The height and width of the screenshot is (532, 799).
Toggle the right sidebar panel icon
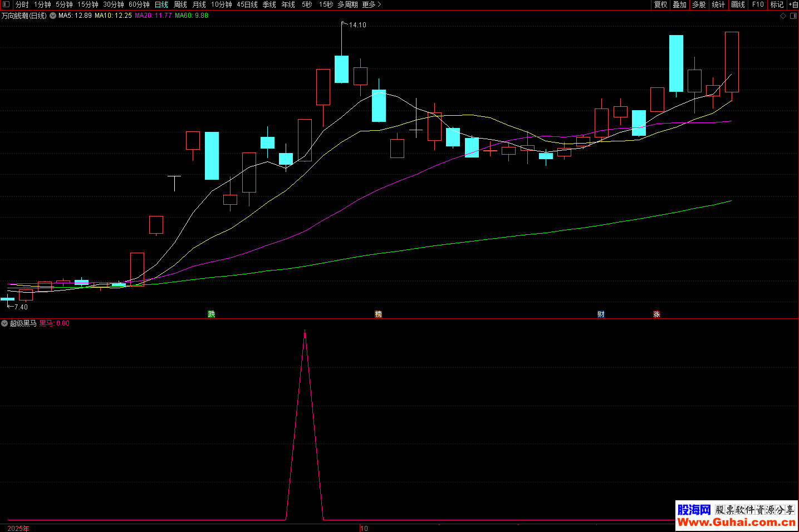[x=793, y=16]
